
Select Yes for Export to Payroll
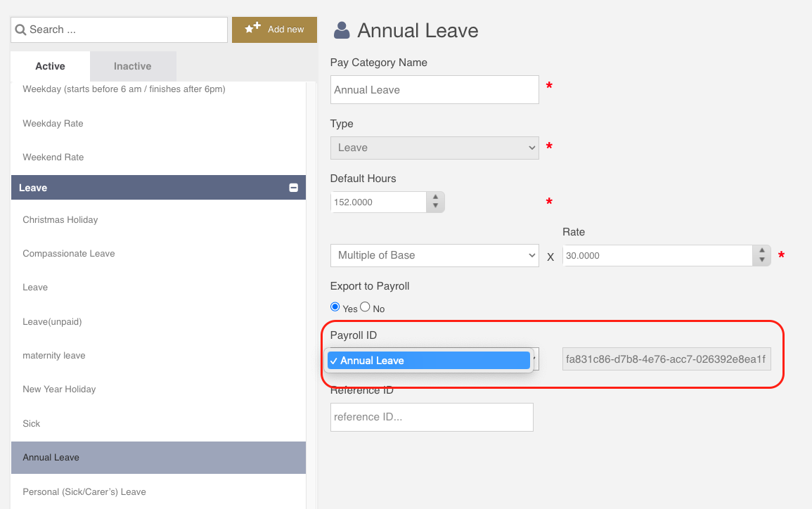(335, 307)
